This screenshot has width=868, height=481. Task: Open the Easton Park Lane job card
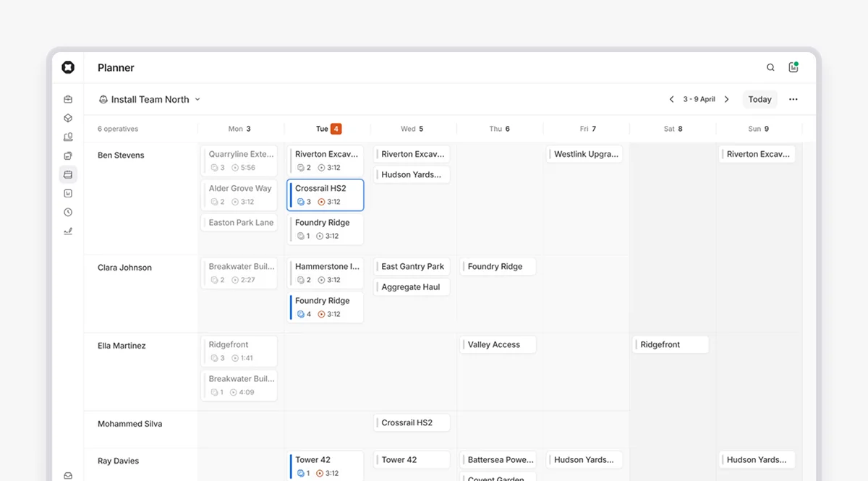point(239,223)
